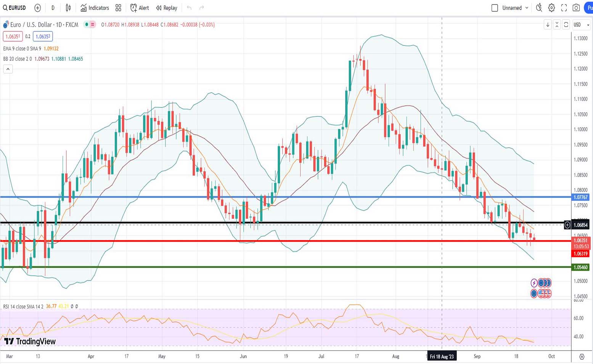The width and height of the screenshot is (593, 364).
Task: Click the red sell price 1.06351 button
Action: (x=13, y=37)
